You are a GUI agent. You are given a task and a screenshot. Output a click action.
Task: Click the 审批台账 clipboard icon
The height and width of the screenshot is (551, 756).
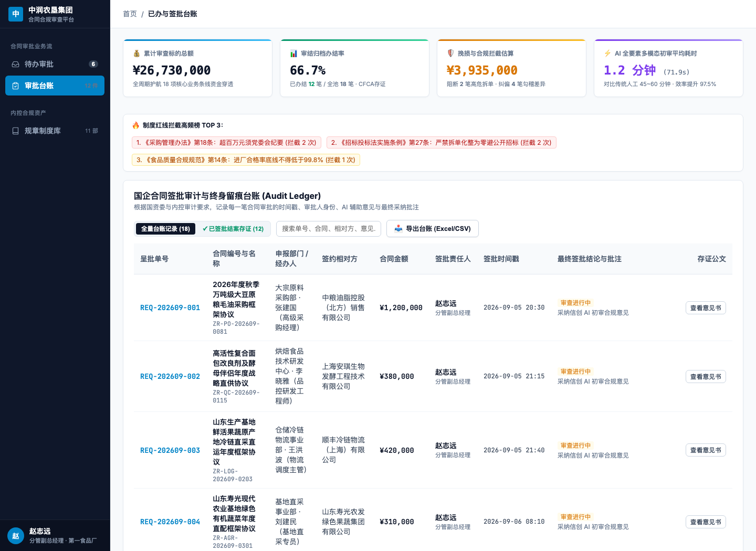(x=16, y=86)
